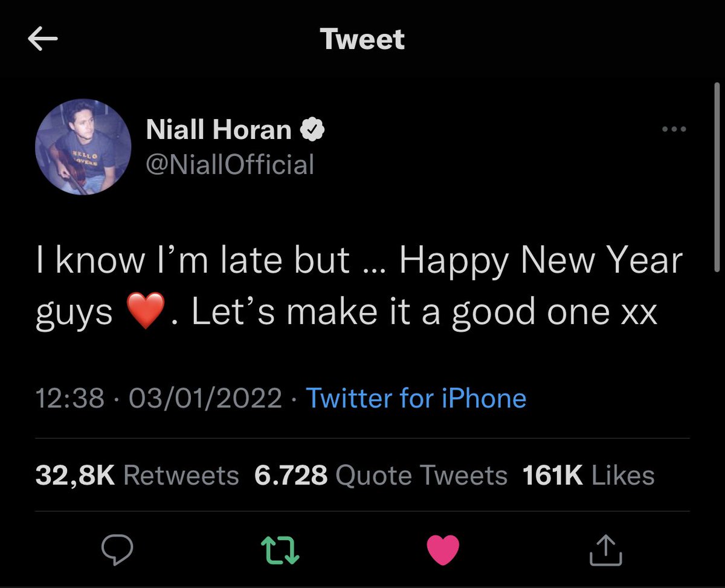Reply using the speech bubble icon
The width and height of the screenshot is (725, 588).
point(117,549)
